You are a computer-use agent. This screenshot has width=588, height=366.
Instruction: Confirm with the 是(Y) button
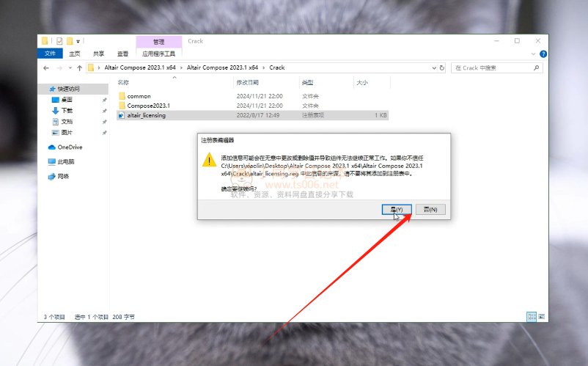(x=397, y=209)
